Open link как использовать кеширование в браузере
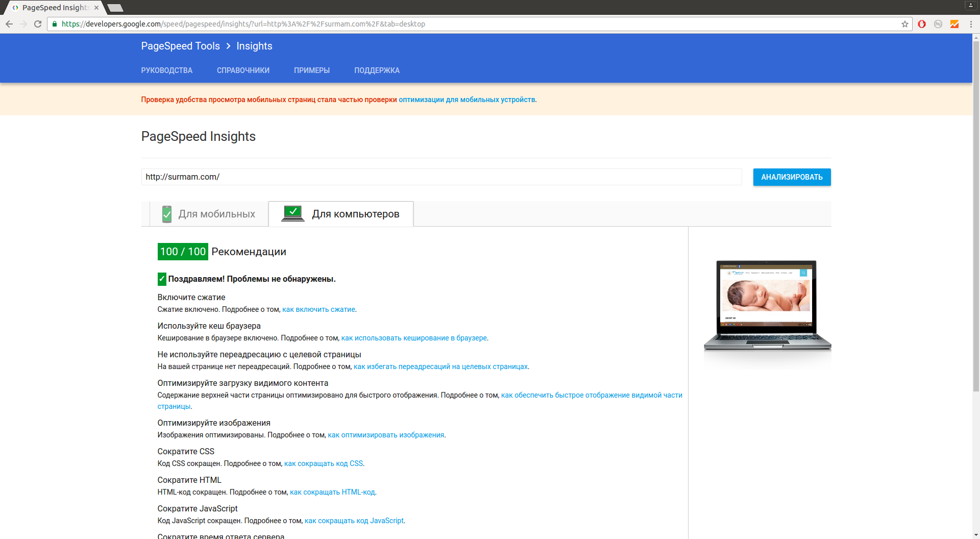 point(414,338)
